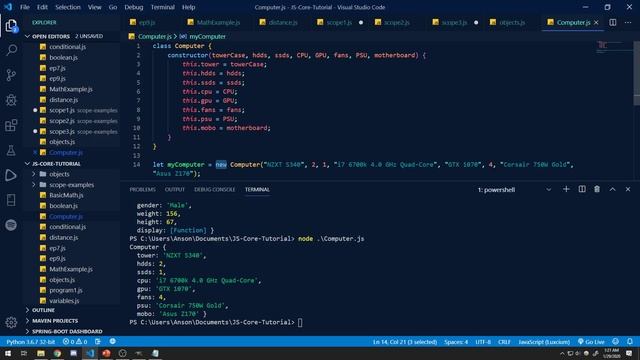640x360 pixels.
Task: Open variables.js in file explorer tree
Action: [x=64, y=301]
